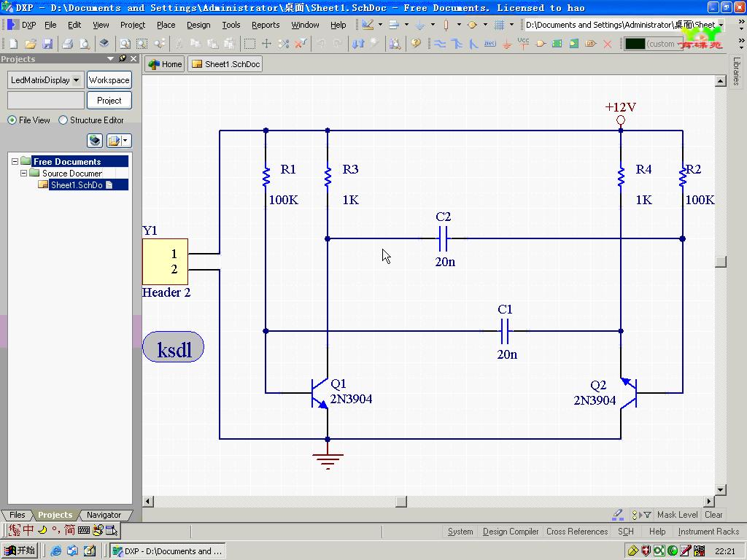
Task: Open the Instrument Racks status panel
Action: [708, 532]
